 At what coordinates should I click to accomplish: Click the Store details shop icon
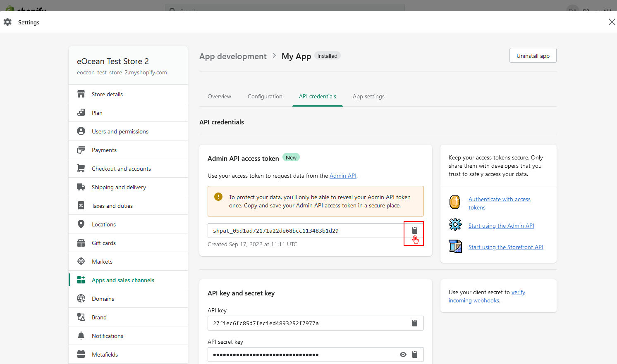81,94
